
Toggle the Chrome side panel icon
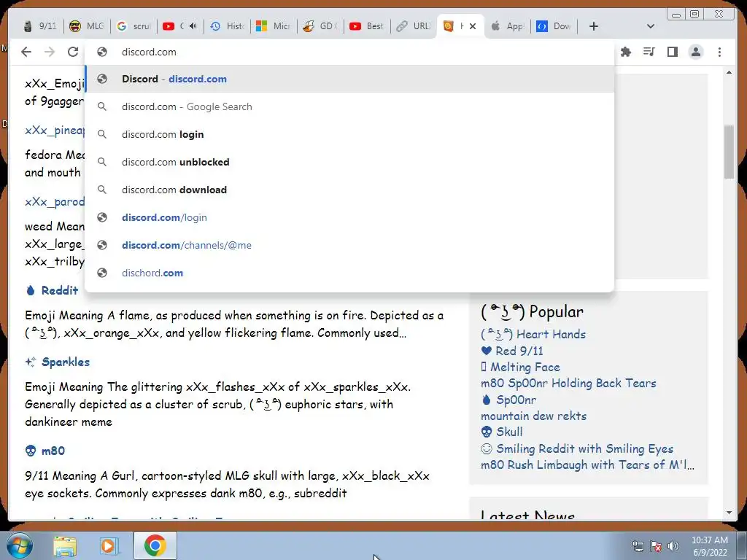(x=672, y=52)
